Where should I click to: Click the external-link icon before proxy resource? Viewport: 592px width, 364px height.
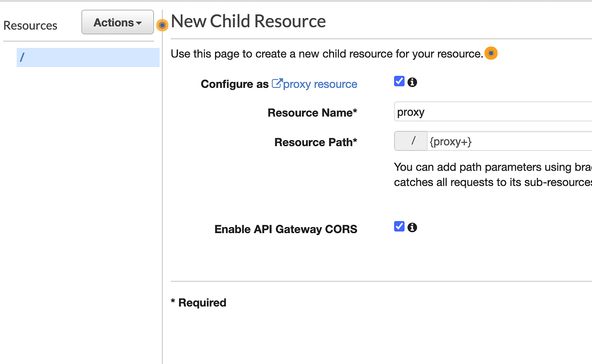(x=277, y=83)
